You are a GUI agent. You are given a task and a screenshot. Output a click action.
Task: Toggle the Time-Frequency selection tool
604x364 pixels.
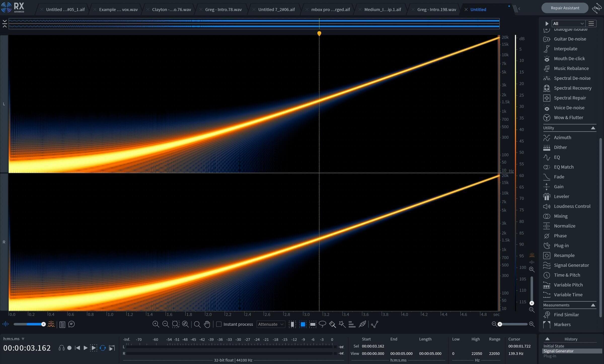(x=303, y=324)
